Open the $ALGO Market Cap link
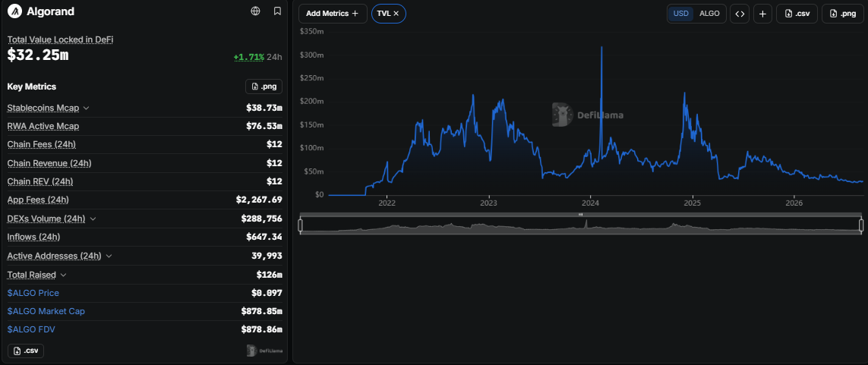868x365 pixels. pyautogui.click(x=46, y=311)
